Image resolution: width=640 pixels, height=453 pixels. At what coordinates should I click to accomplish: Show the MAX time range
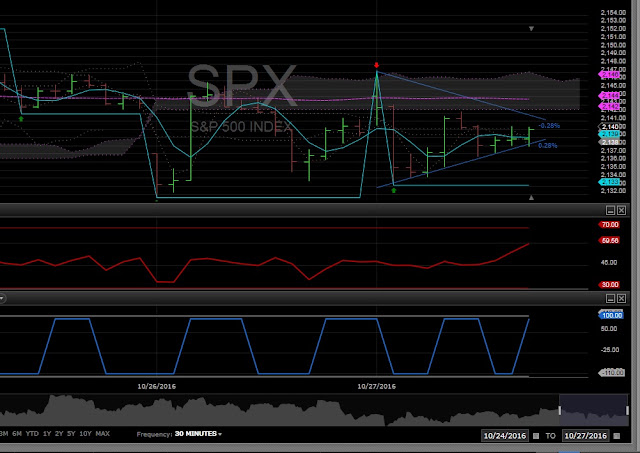[102, 434]
